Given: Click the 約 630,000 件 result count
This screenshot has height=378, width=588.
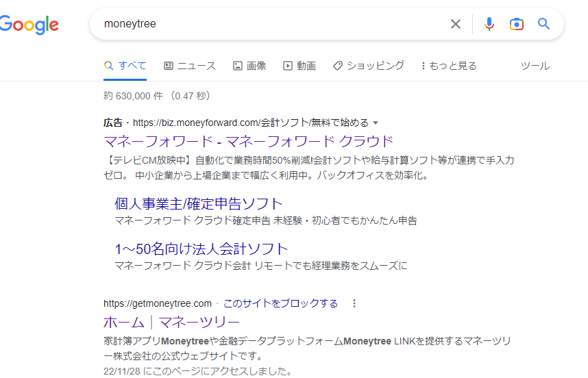Looking at the screenshot, I should [157, 96].
